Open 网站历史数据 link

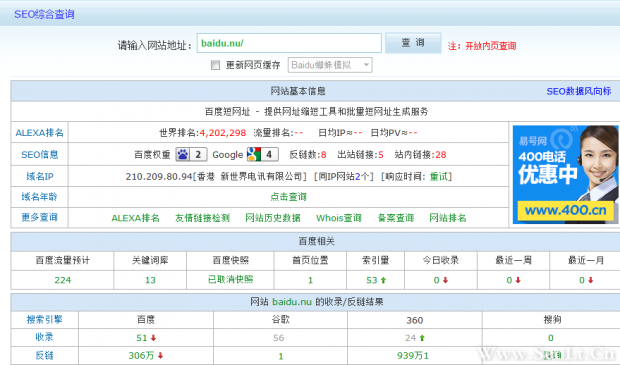(x=272, y=218)
